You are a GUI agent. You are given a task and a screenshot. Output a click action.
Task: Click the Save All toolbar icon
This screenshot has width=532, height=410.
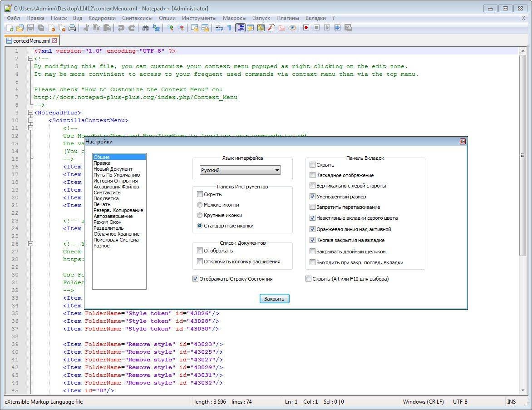[41, 28]
